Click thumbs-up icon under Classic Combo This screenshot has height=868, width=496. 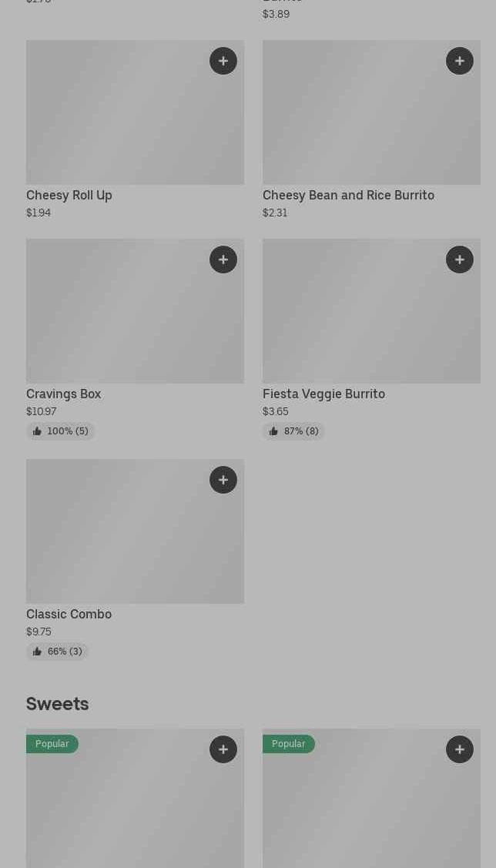click(x=37, y=652)
